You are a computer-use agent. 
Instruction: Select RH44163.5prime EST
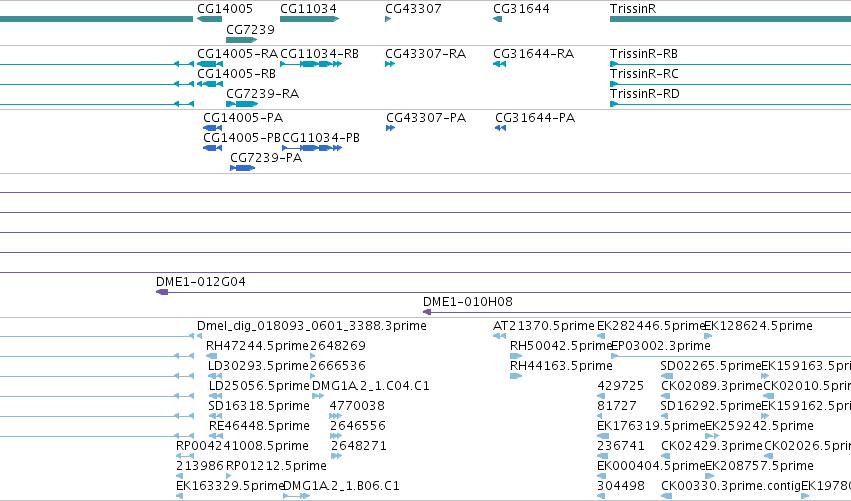point(561,365)
